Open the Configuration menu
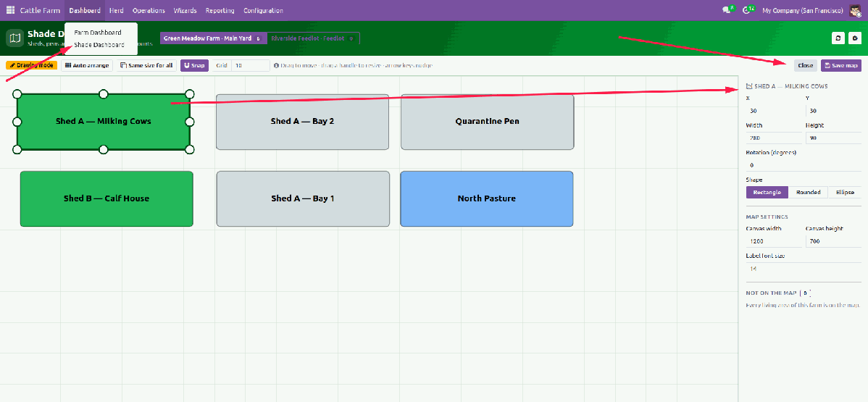Viewport: 868px width, 402px height. coord(264,11)
